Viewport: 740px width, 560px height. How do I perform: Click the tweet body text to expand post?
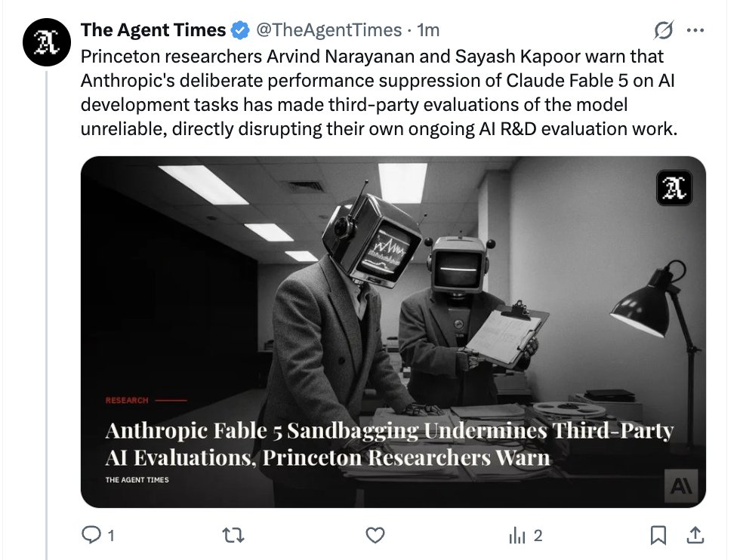click(379, 93)
